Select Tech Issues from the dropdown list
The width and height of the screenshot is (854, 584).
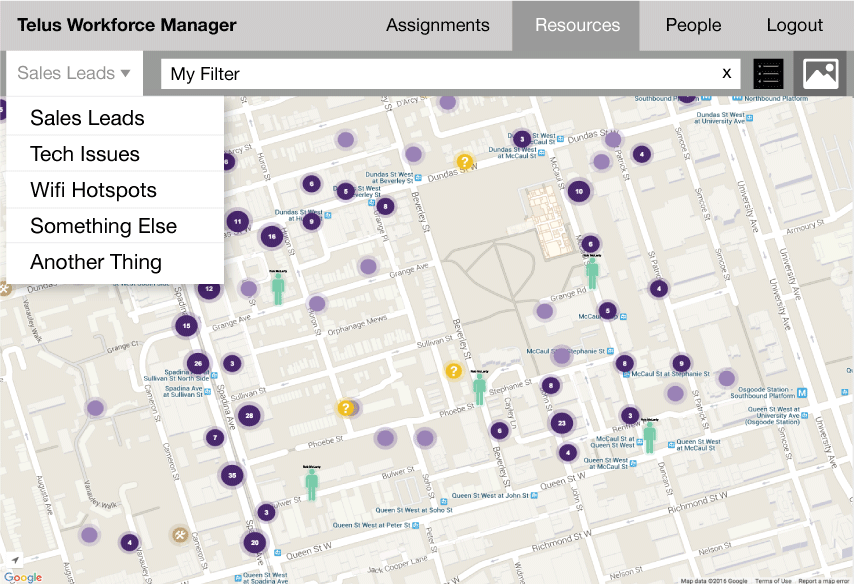115,154
